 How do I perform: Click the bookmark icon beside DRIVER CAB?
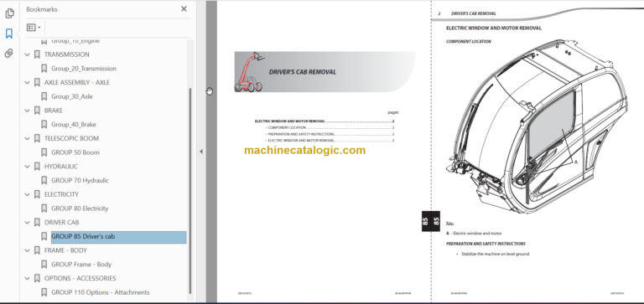click(x=37, y=223)
